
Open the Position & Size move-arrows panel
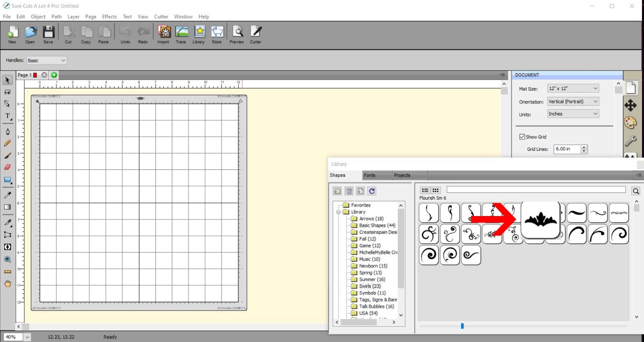630,105
